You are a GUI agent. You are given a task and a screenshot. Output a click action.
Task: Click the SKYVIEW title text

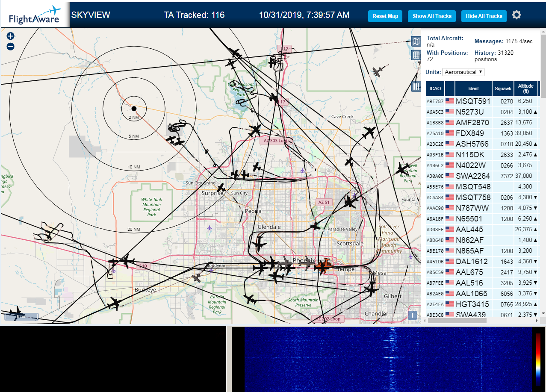click(91, 15)
